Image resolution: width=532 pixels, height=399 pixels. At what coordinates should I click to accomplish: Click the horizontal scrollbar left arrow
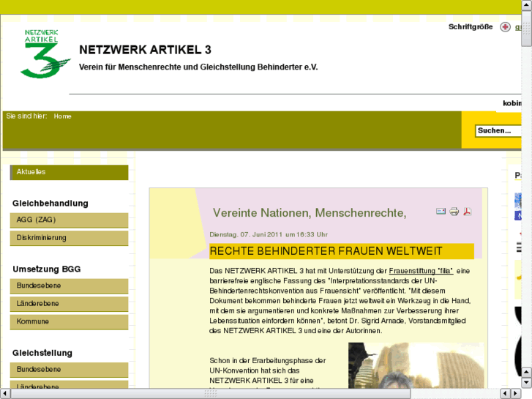click(x=5, y=393)
